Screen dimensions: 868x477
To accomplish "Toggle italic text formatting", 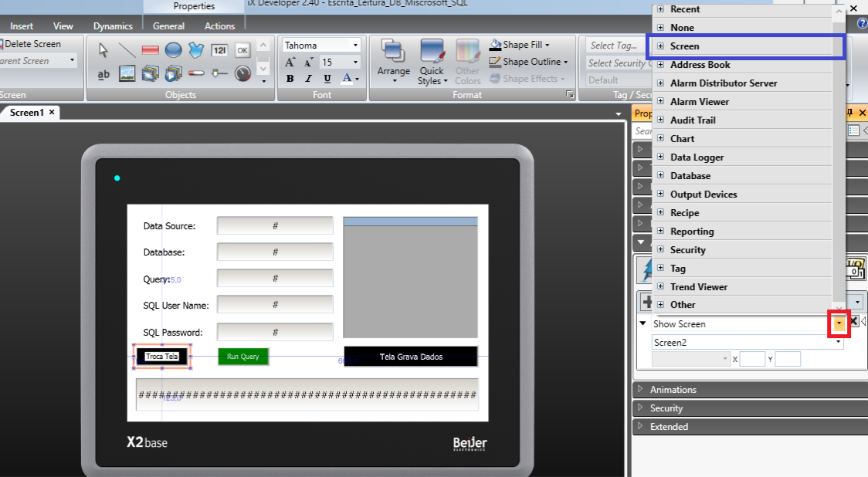I will point(309,79).
